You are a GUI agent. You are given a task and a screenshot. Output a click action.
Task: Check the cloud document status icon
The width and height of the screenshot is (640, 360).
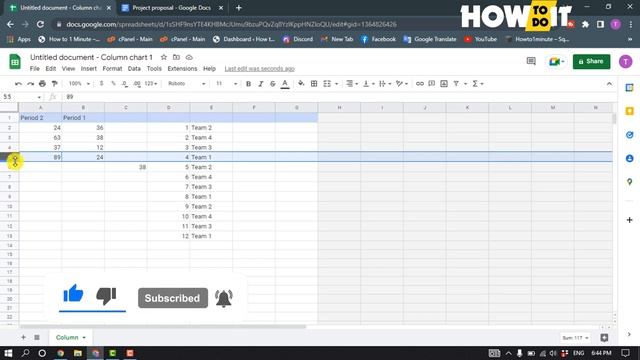pyautogui.click(x=189, y=57)
